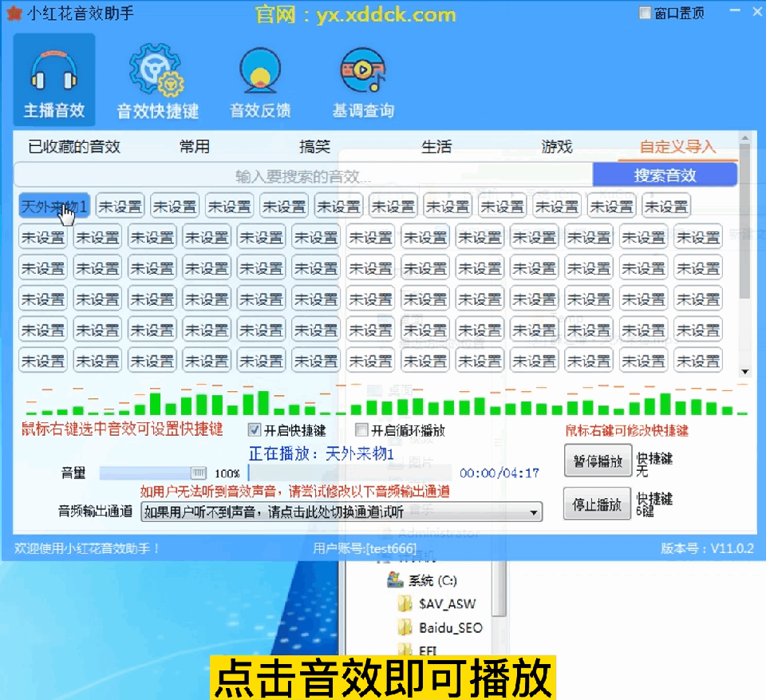Toggle the 窗口置顶 checkbox
766x700 pixels.
(x=645, y=14)
